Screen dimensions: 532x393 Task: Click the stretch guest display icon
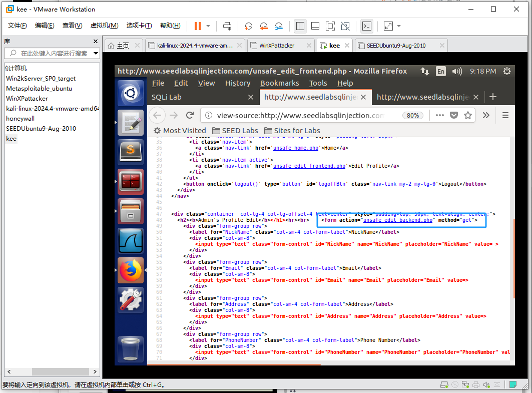(388, 26)
